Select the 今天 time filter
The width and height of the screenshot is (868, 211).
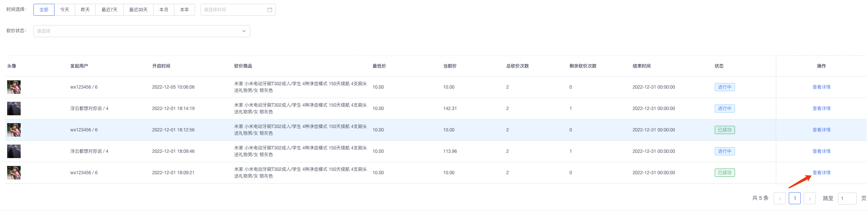click(x=65, y=10)
